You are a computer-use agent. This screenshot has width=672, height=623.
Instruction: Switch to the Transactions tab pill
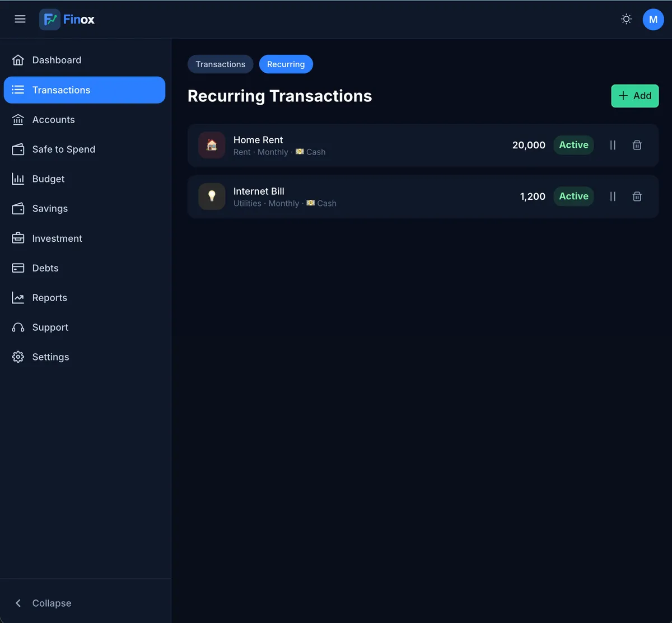pyautogui.click(x=220, y=64)
